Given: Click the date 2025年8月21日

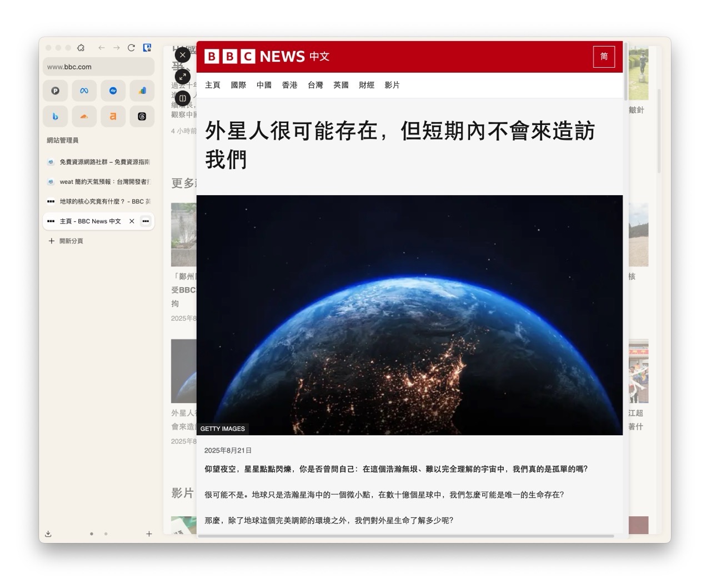Looking at the screenshot, I should click(x=228, y=451).
